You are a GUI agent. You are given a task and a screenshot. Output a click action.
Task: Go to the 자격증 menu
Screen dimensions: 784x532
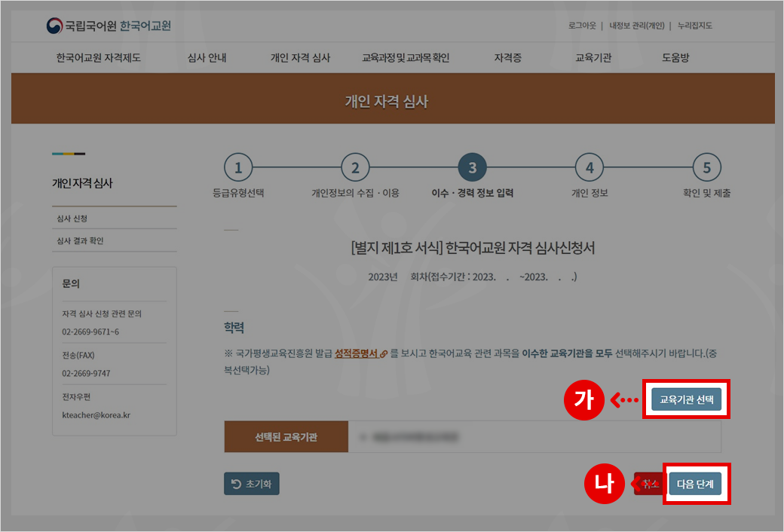tap(507, 58)
